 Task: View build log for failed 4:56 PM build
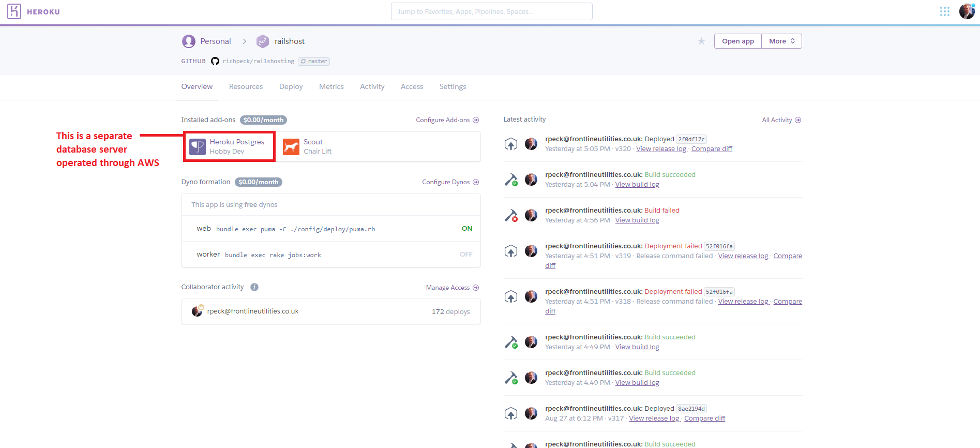[637, 220]
